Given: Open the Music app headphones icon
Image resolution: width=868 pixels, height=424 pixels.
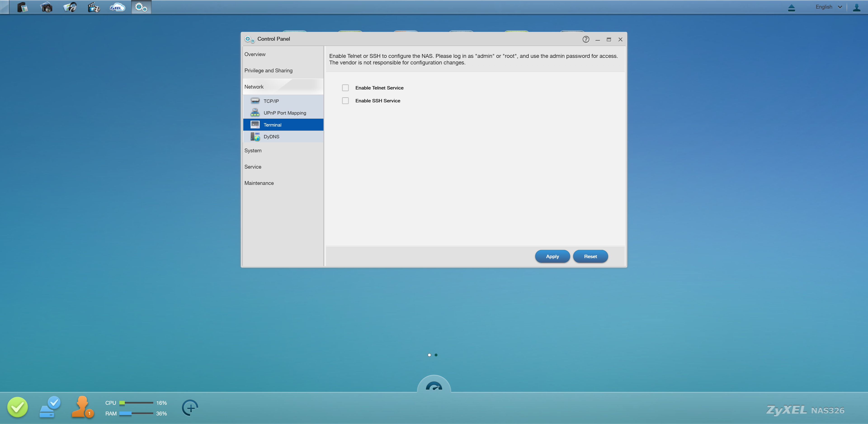Looking at the screenshot, I should coord(70,7).
